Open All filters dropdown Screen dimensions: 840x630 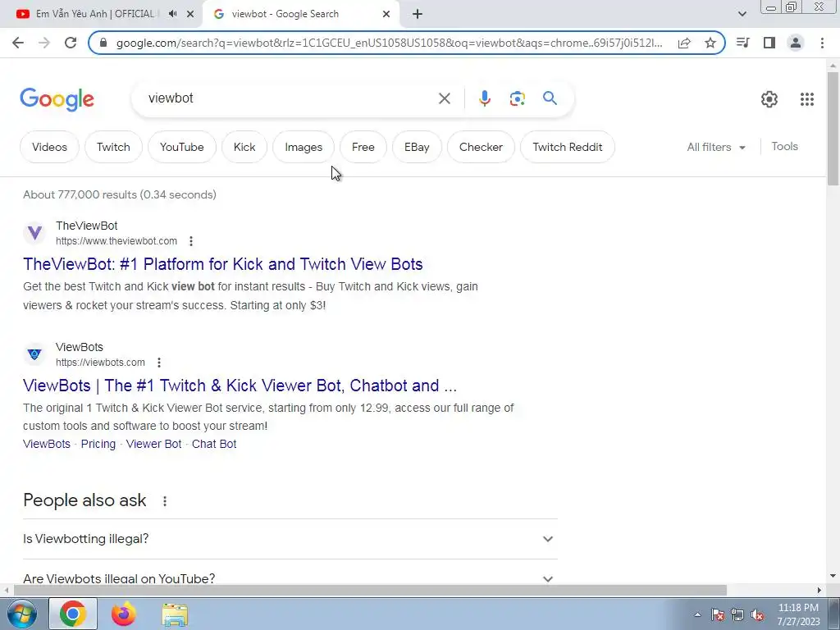[716, 147]
